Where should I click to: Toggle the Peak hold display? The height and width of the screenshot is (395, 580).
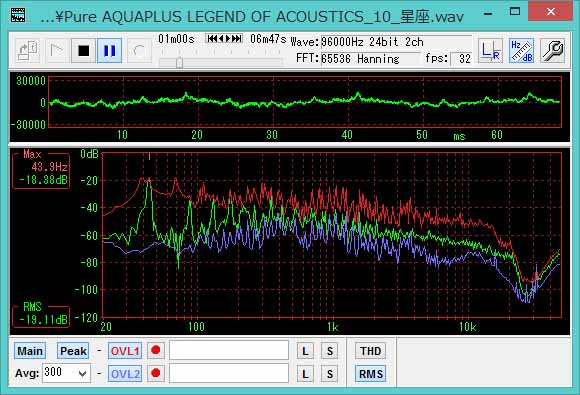pos(73,351)
